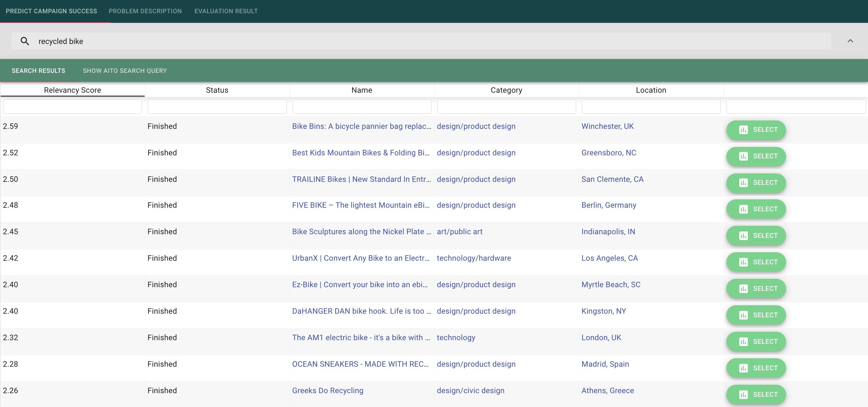Select the UrbanX campaign
Viewport: 868px width, 407px height.
[x=756, y=262]
